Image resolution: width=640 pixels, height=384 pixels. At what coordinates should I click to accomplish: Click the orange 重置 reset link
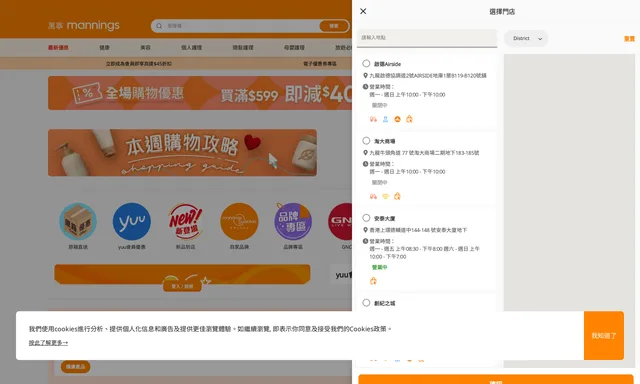[629, 39]
